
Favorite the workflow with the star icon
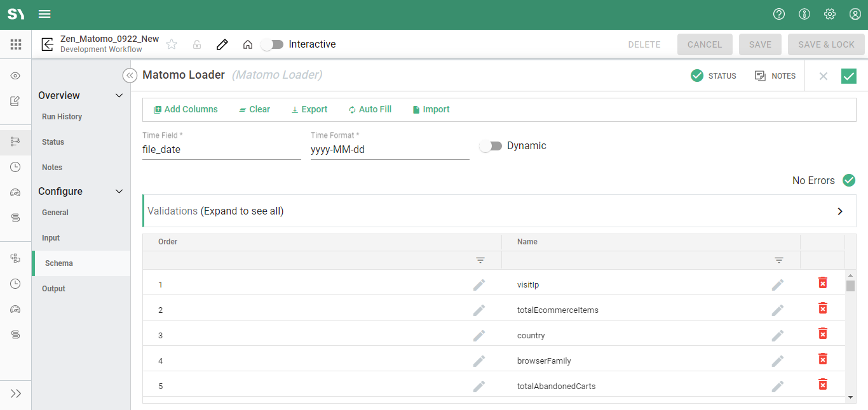[172, 44]
